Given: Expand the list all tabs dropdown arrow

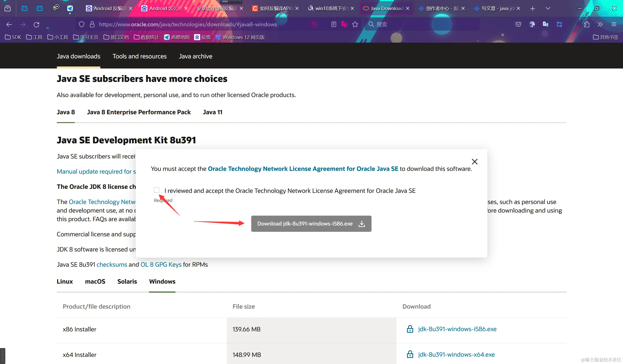Looking at the screenshot, I should coord(548,8).
